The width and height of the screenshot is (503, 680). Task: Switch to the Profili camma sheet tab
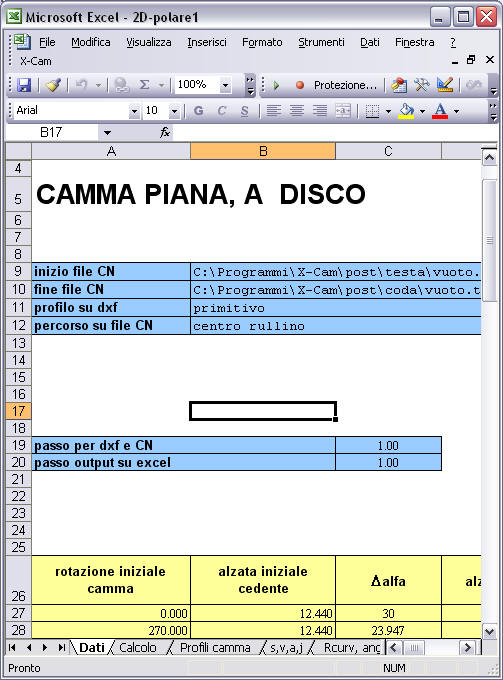215,647
